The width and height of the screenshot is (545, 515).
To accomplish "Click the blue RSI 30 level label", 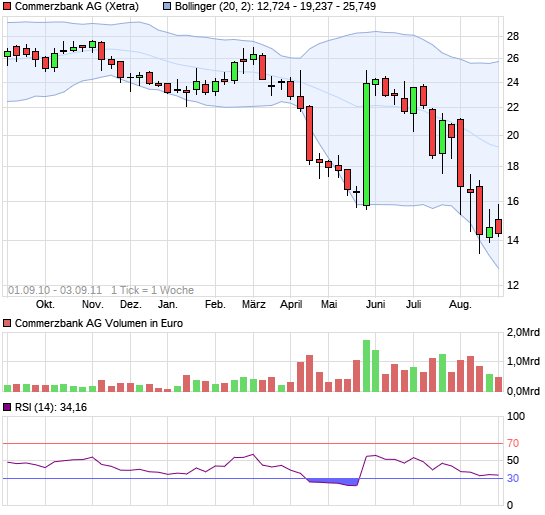I will [x=513, y=479].
